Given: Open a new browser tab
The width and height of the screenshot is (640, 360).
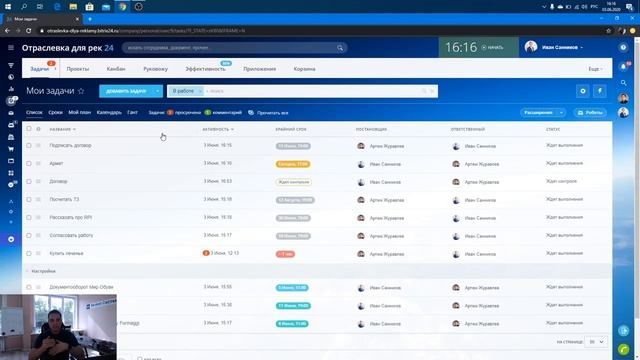Looking at the screenshot, I should pyautogui.click(x=90, y=19).
